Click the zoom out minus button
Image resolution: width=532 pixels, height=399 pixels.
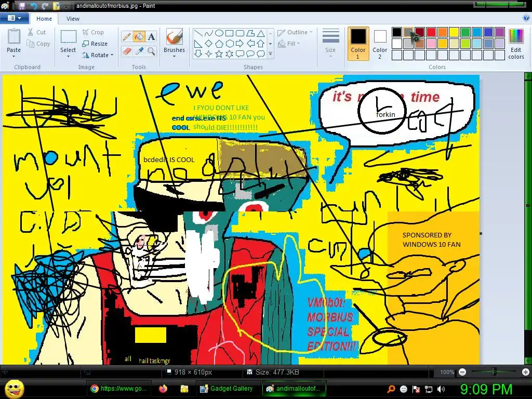[462, 372]
